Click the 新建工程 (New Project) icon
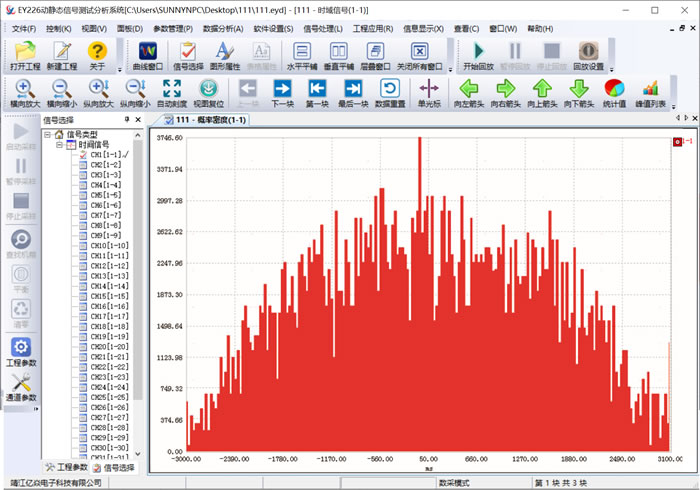This screenshot has width=700, height=490. pyautogui.click(x=63, y=50)
